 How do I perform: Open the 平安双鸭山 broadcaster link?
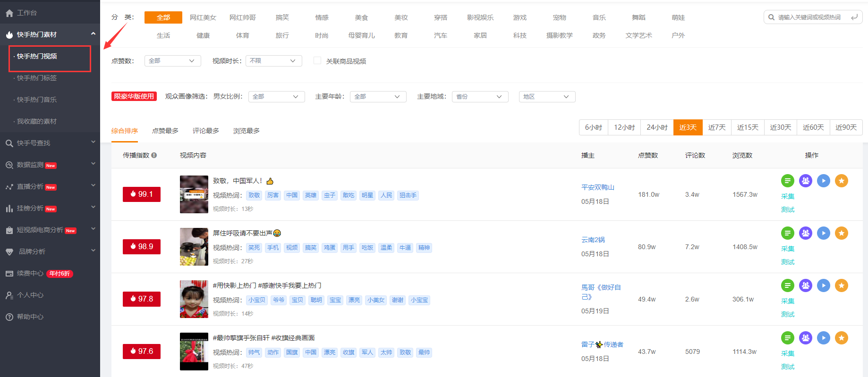click(x=597, y=187)
